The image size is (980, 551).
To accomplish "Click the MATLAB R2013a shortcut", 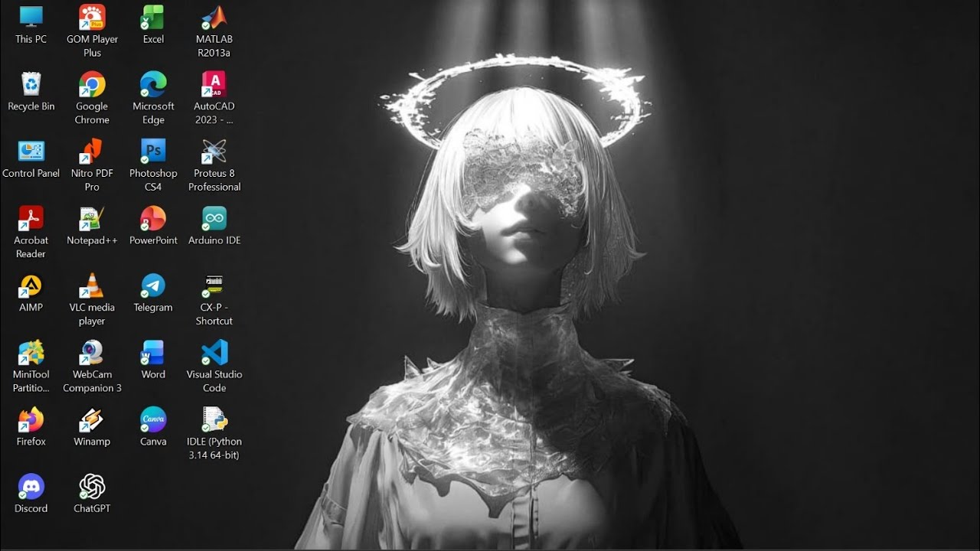I will point(214,17).
